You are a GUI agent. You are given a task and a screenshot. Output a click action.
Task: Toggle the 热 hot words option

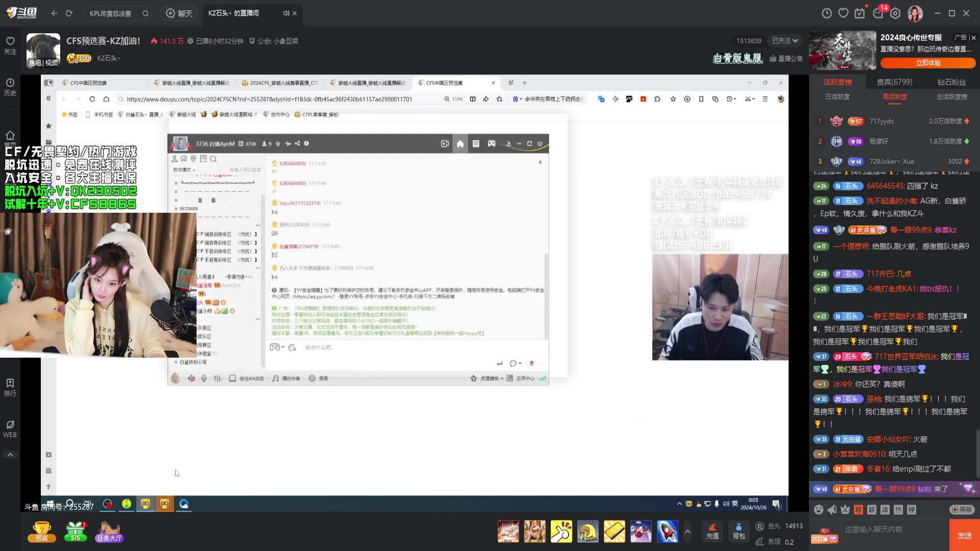pos(898,510)
